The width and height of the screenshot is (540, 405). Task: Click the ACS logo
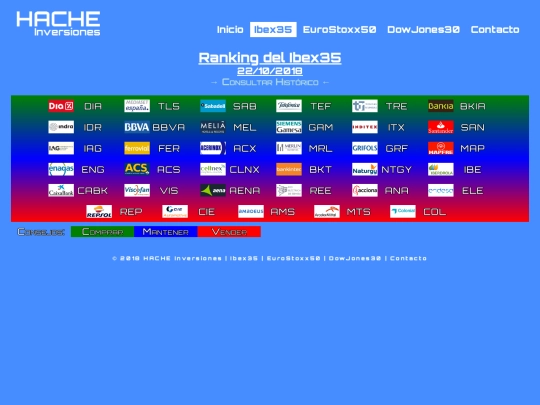coord(137,169)
